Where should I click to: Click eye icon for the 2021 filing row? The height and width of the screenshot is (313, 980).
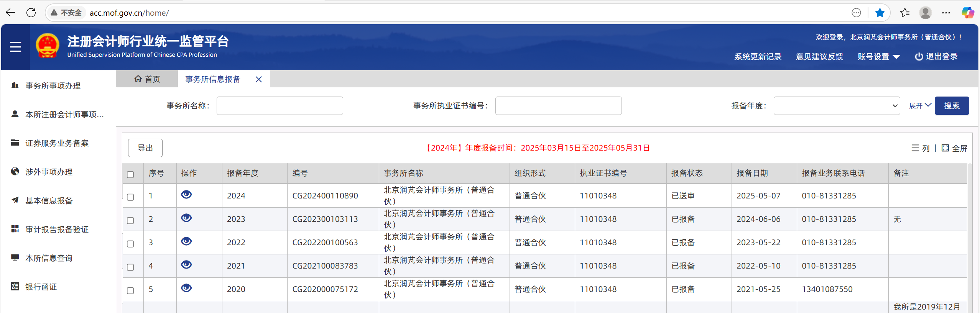tap(186, 265)
